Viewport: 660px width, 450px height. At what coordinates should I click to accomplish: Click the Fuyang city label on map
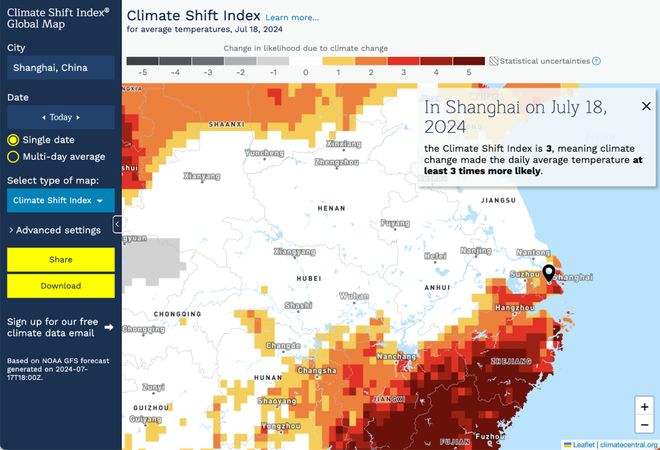click(395, 223)
